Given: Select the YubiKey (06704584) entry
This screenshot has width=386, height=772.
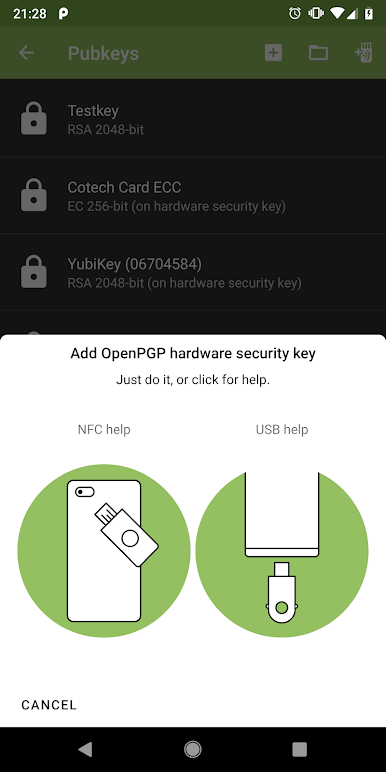Looking at the screenshot, I should (193, 272).
